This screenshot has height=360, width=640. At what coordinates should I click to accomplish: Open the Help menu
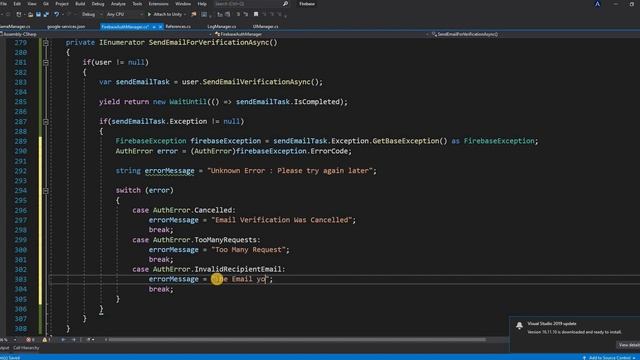[202, 4]
